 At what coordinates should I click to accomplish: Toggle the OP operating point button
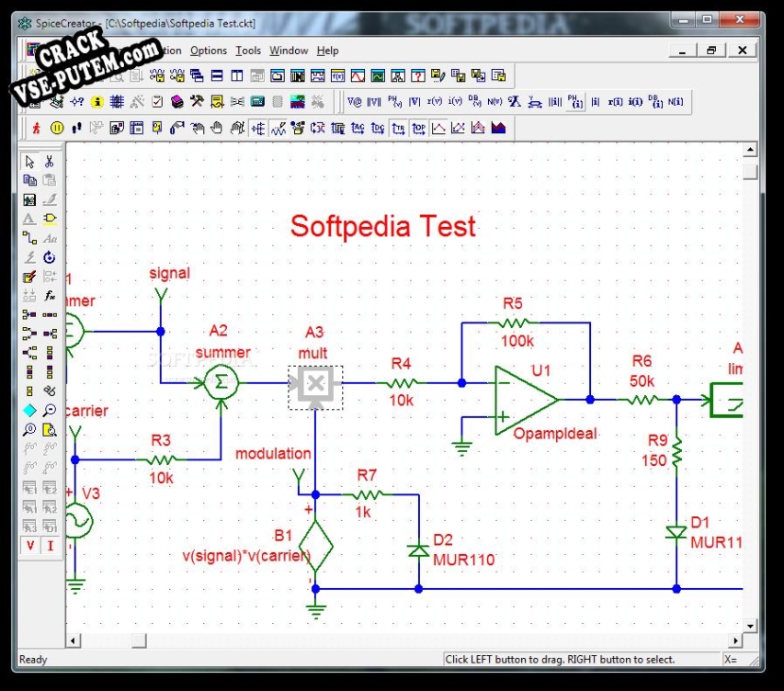point(418,128)
